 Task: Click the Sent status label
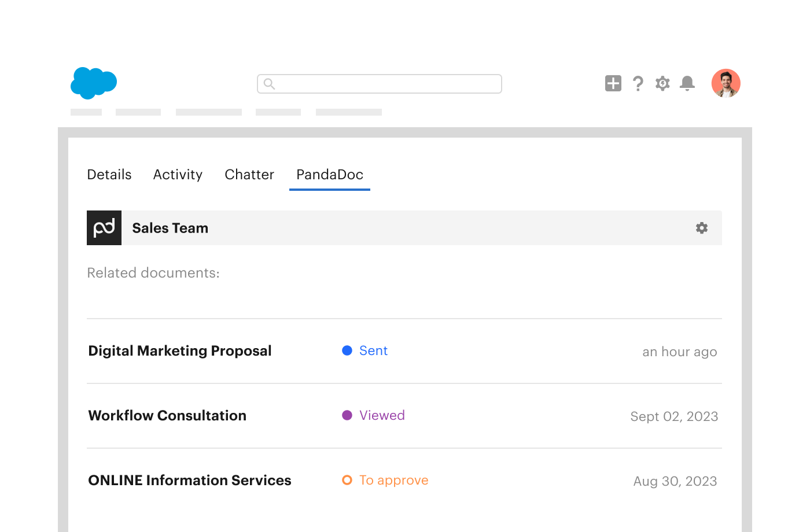pos(373,351)
